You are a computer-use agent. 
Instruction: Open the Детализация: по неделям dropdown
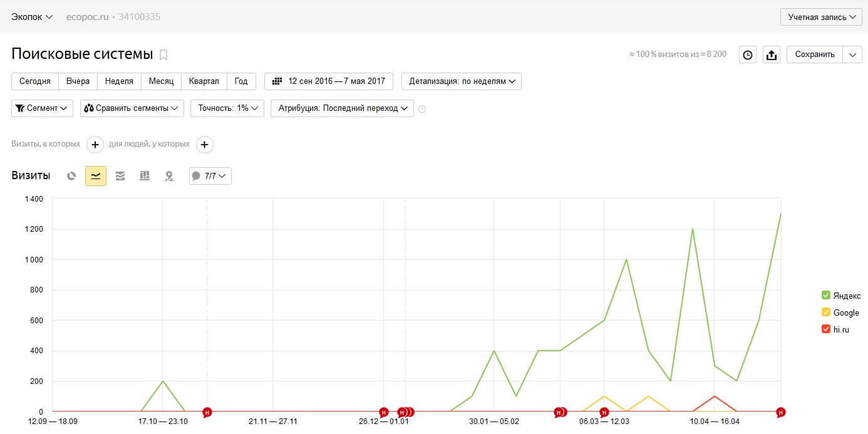pos(462,81)
